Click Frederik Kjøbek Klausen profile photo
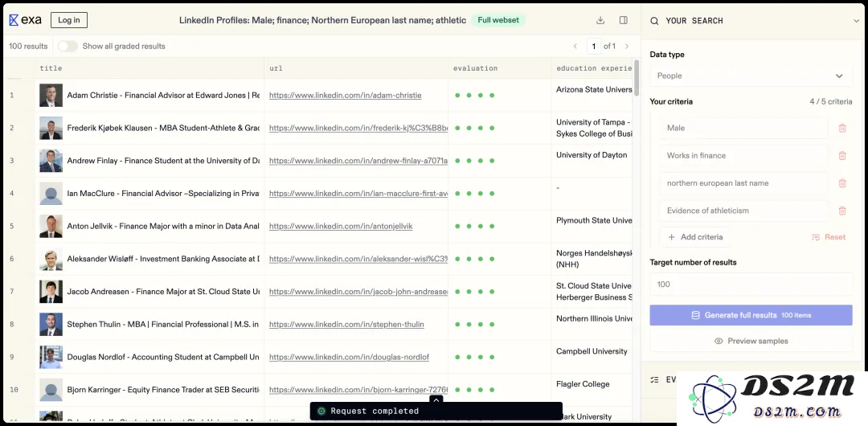868x426 pixels. point(51,128)
